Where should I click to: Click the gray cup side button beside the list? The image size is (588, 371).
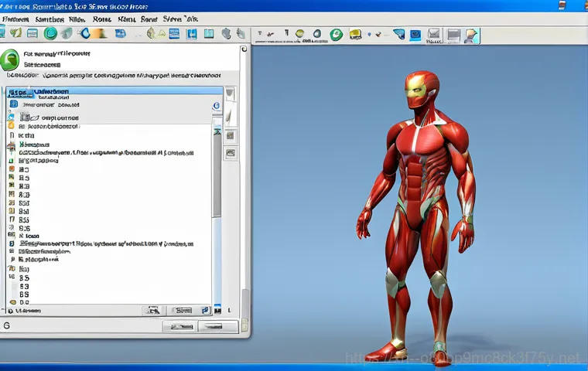pyautogui.click(x=230, y=94)
